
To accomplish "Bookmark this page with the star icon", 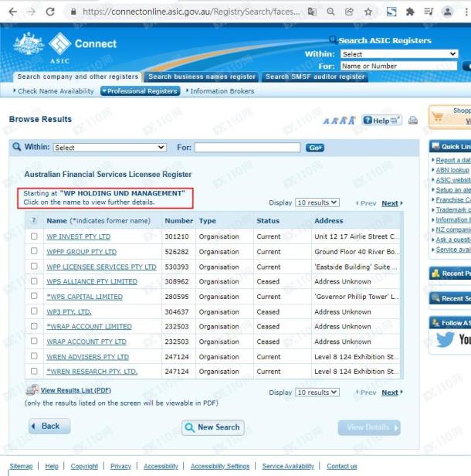I will click(368, 12).
